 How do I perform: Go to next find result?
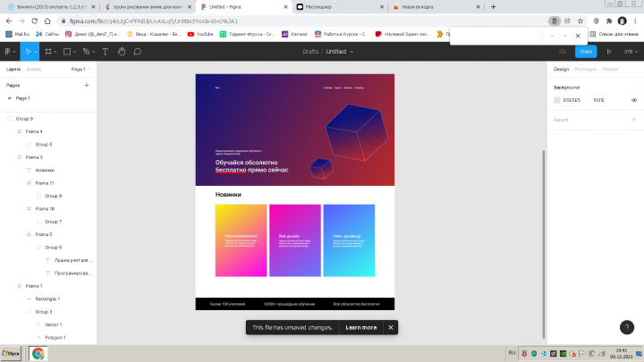(x=565, y=36)
